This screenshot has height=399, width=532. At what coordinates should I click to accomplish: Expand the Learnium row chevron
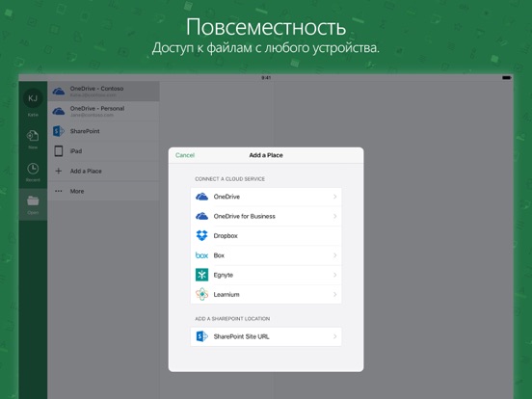coord(334,294)
